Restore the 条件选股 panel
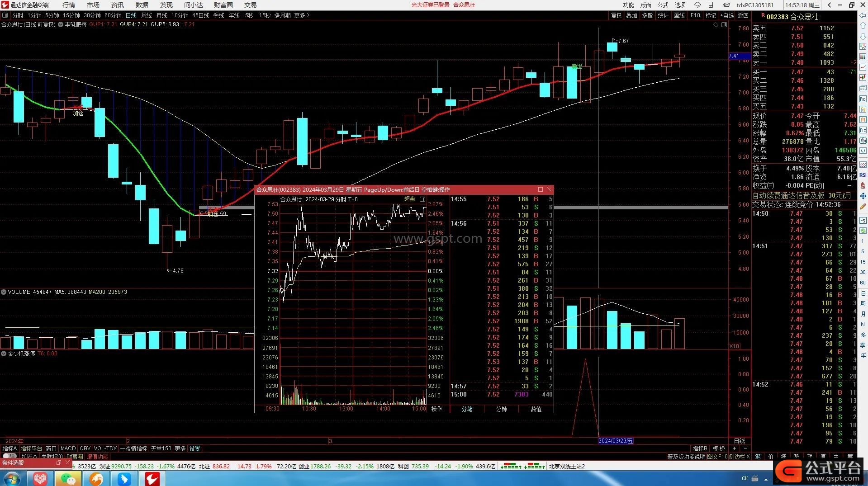 click(x=58, y=463)
